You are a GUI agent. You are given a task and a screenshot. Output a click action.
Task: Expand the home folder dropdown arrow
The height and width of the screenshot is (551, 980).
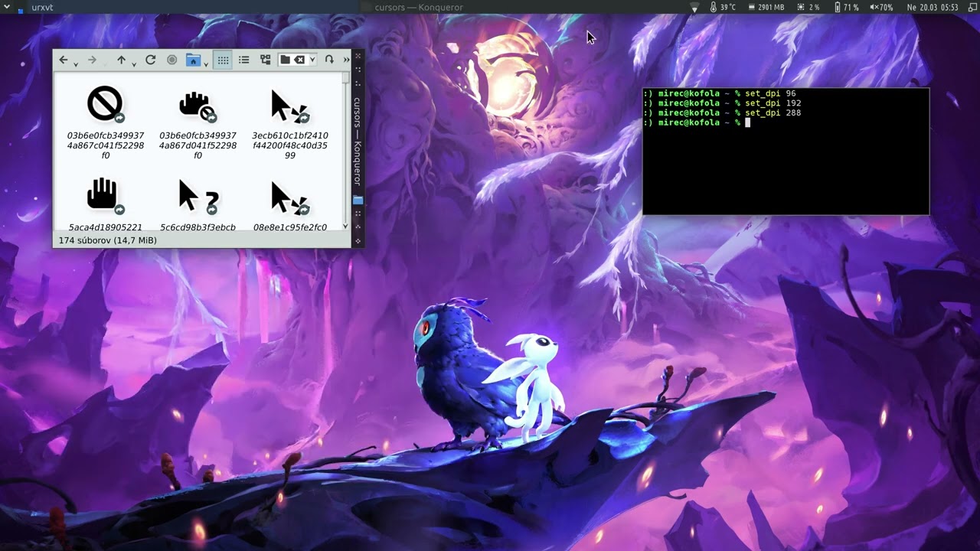[206, 64]
